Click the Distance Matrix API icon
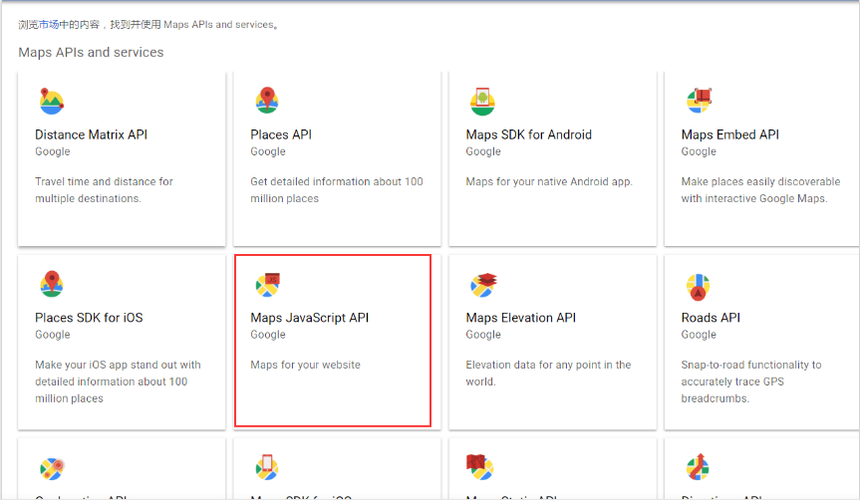The image size is (860, 504). [x=51, y=102]
